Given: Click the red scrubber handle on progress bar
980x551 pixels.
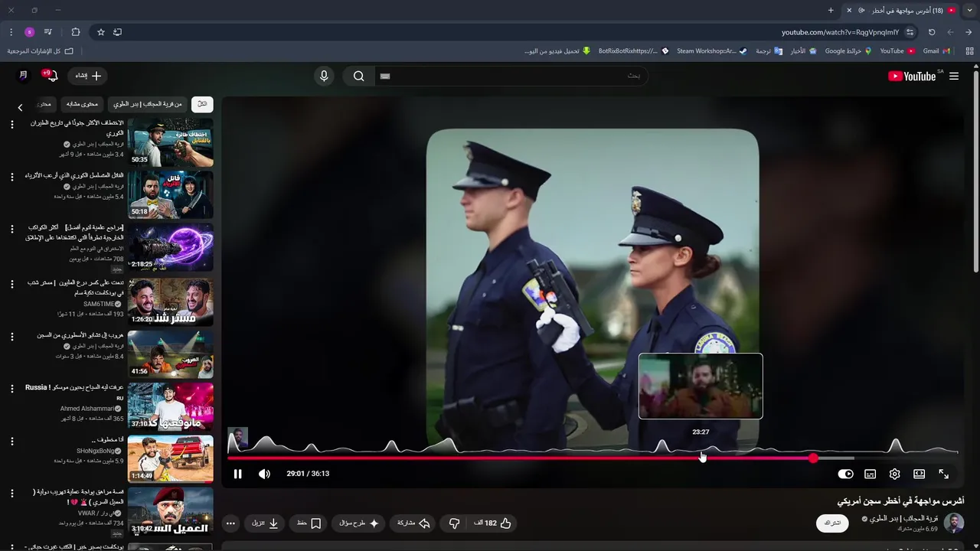Looking at the screenshot, I should click(813, 458).
